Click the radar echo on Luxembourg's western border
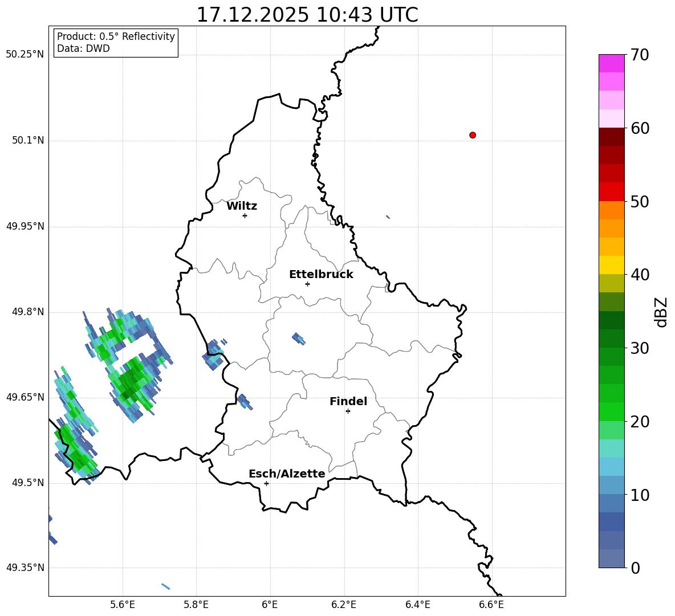675x616 pixels. (x=214, y=354)
